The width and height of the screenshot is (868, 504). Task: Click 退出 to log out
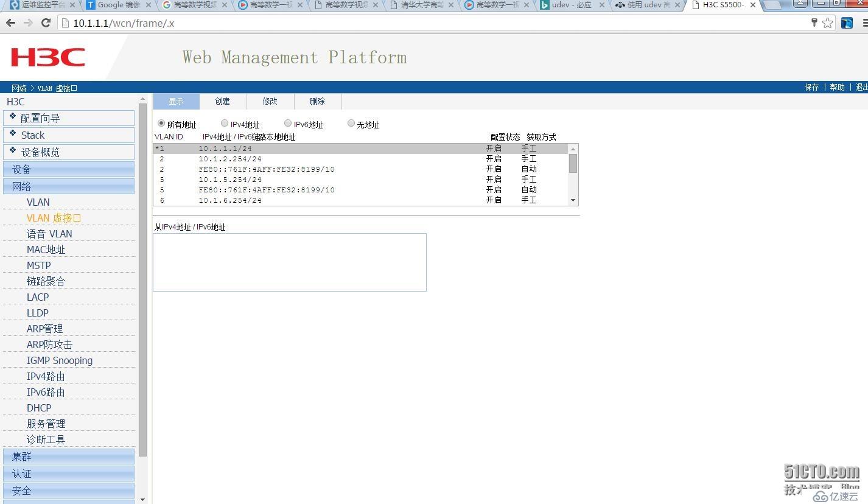coord(861,88)
